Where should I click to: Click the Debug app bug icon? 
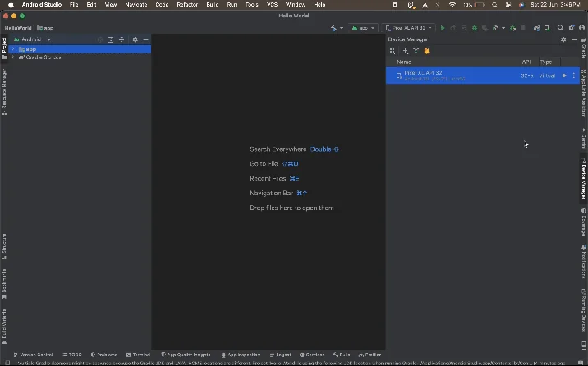coord(475,28)
